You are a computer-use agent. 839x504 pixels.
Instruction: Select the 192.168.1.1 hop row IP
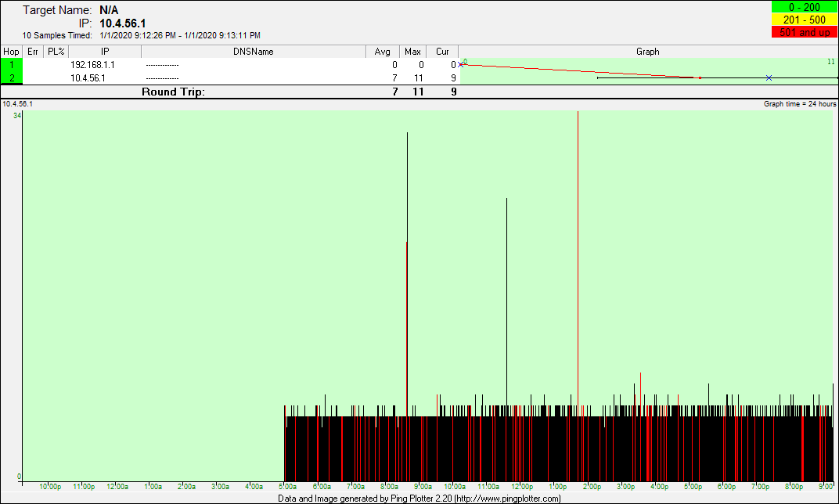(92, 65)
